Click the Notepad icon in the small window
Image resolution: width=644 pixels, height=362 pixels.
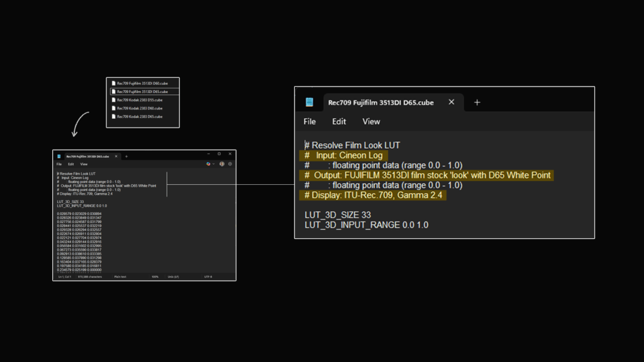[58, 156]
